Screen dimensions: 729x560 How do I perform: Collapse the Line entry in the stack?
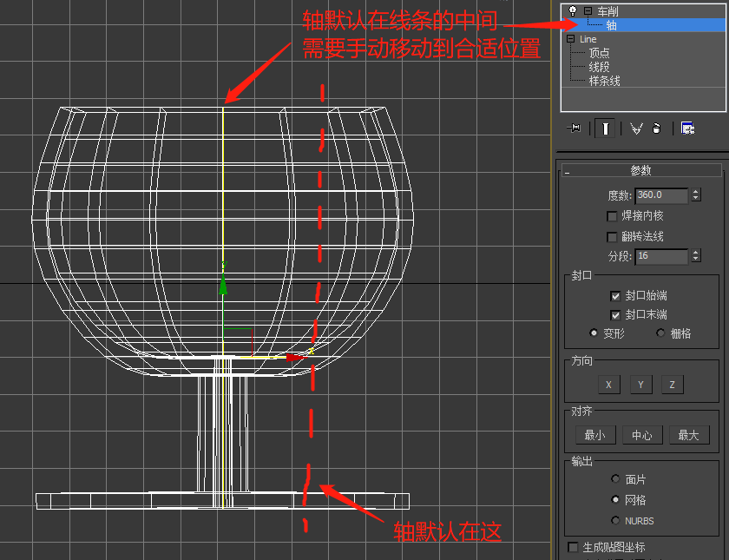tap(568, 38)
